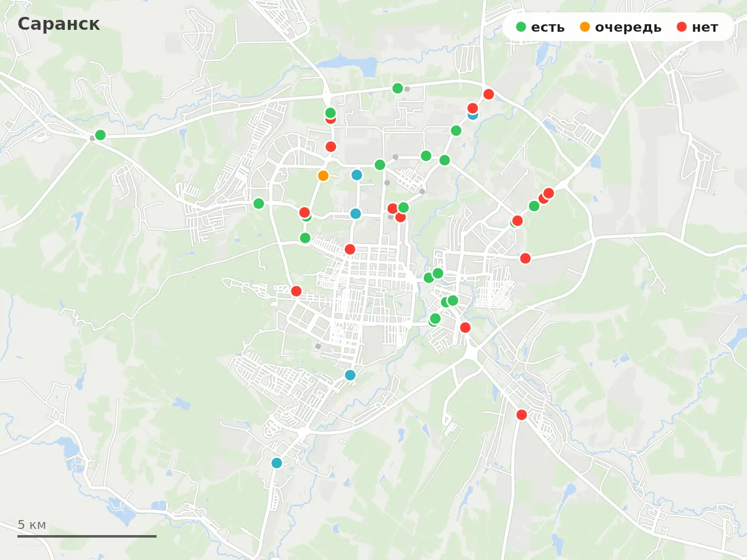Viewport: 747px width, 560px height.
Task: Select the northernmost red marker on the map
Action: [489, 94]
